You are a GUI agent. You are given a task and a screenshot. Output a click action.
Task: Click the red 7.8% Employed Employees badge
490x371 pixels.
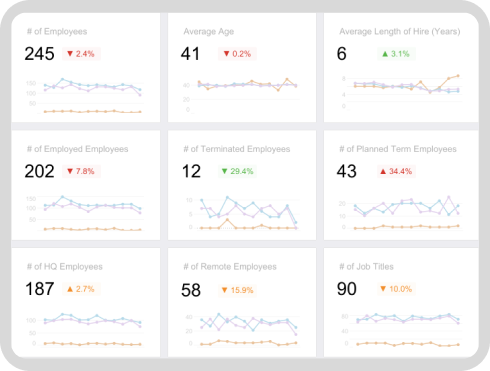point(81,171)
